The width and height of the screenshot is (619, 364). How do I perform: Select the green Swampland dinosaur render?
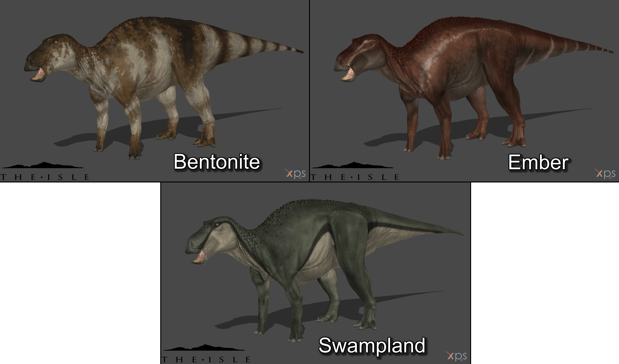click(x=325, y=271)
